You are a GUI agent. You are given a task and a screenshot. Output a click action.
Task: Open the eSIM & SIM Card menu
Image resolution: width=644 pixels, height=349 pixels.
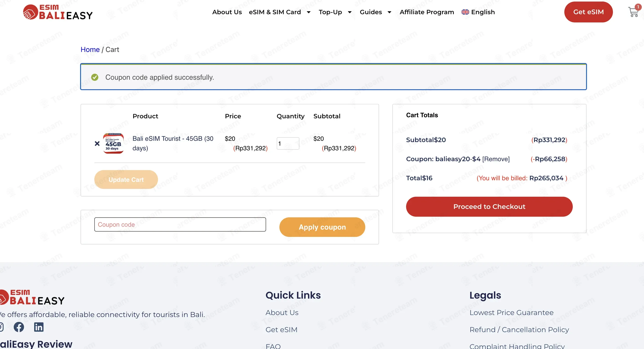coord(275,12)
